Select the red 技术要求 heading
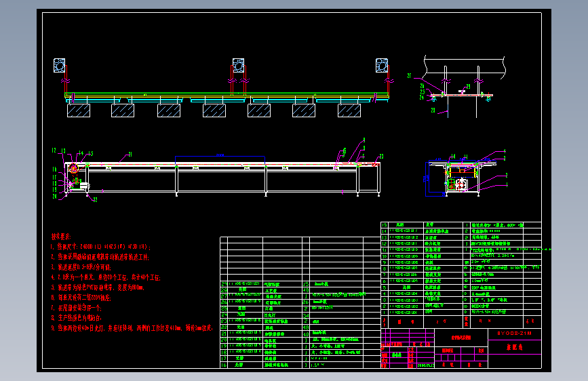The width and height of the screenshot is (588, 381). point(61,237)
